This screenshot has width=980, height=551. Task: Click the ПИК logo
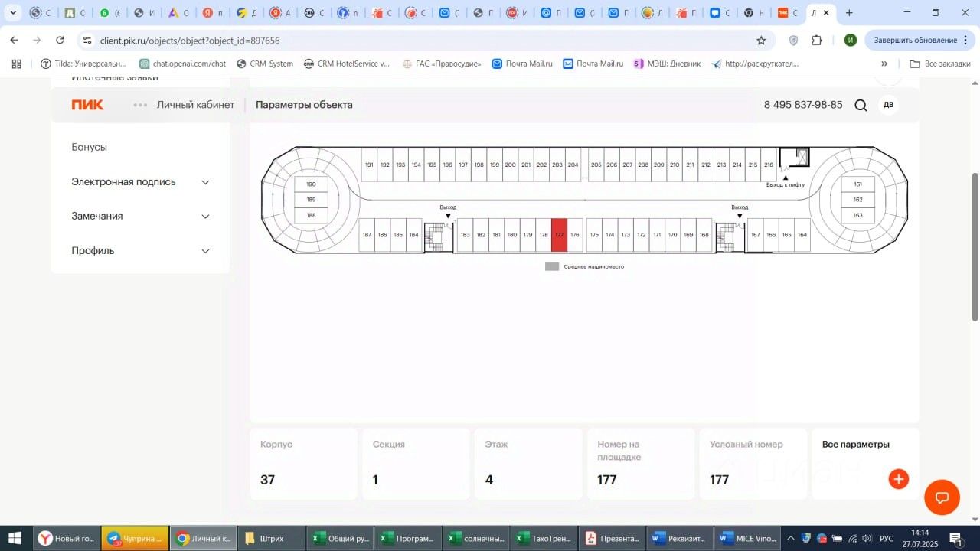[87, 105]
